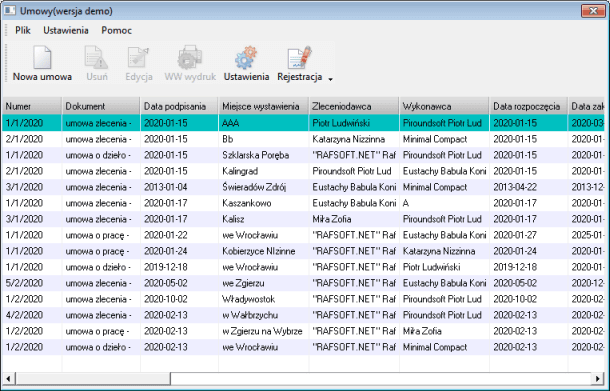
Task: Click the Rejestracja signing icon
Action: (300, 58)
